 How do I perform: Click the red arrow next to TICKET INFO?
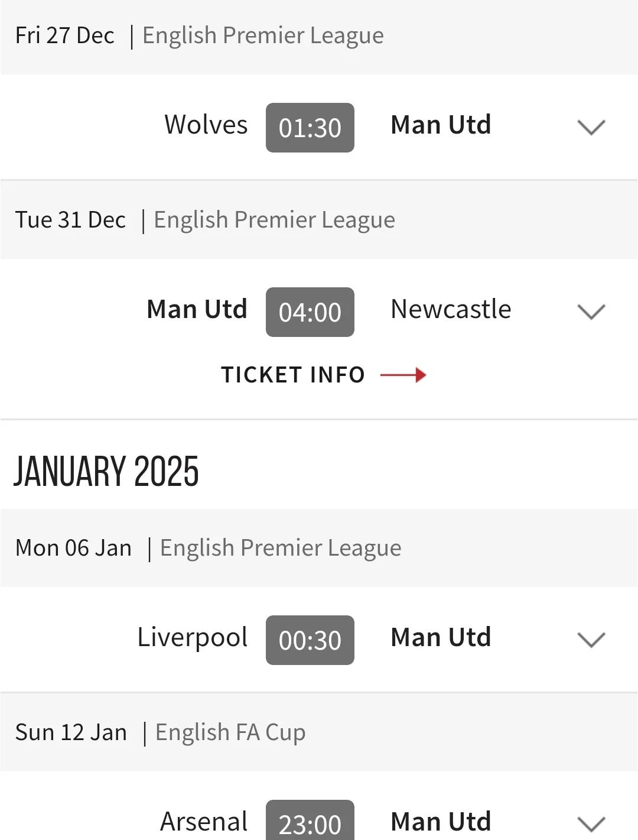(403, 375)
